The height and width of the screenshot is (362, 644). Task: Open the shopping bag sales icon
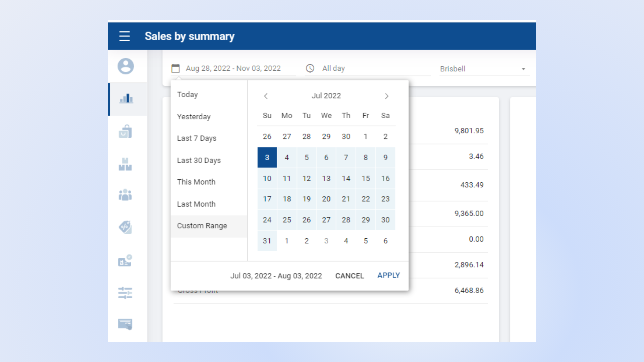pyautogui.click(x=125, y=132)
